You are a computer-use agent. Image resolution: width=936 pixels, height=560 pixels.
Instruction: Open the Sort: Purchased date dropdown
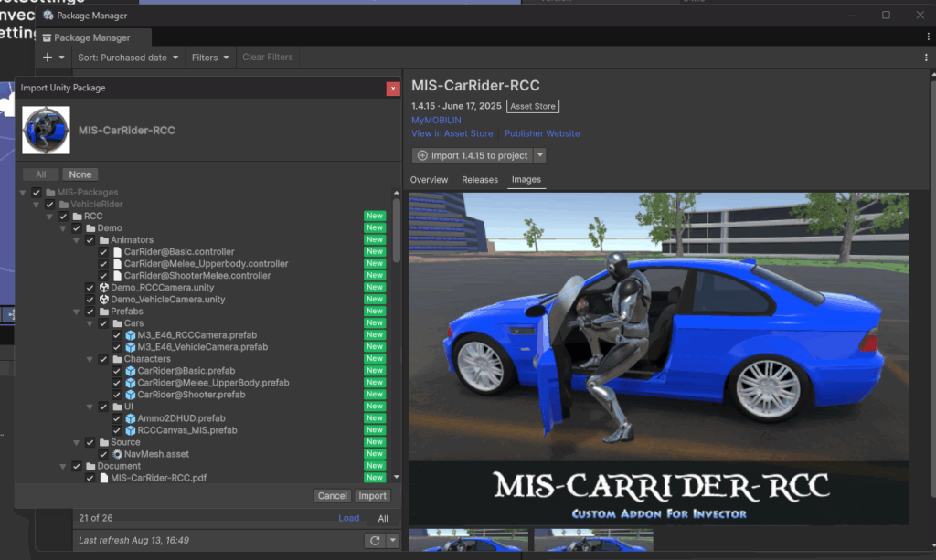pos(129,58)
